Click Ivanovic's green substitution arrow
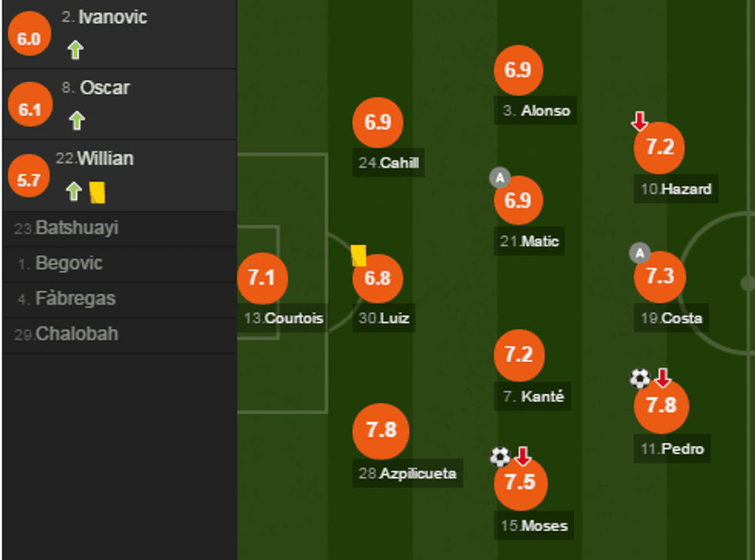755x560 pixels. [x=75, y=50]
